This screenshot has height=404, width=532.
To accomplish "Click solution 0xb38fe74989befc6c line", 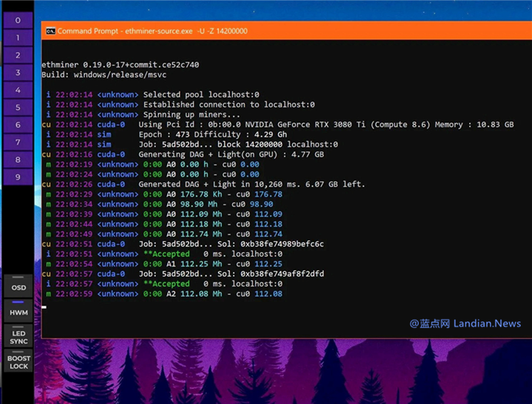I will [x=183, y=244].
